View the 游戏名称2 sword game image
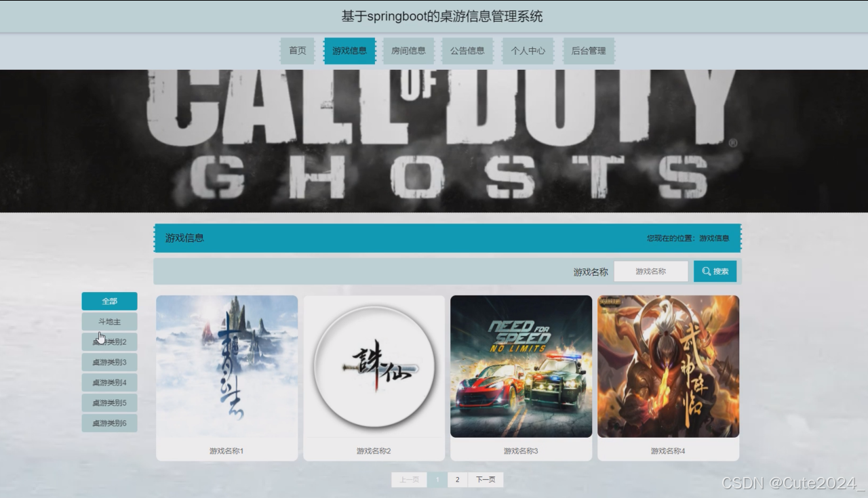Image resolution: width=868 pixels, height=498 pixels. 374,366
